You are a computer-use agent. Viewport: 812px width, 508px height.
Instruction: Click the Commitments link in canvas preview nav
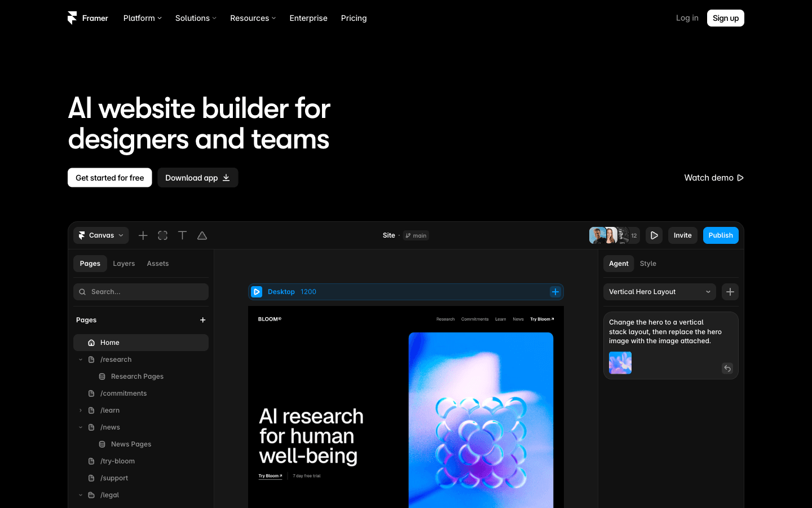(x=475, y=319)
